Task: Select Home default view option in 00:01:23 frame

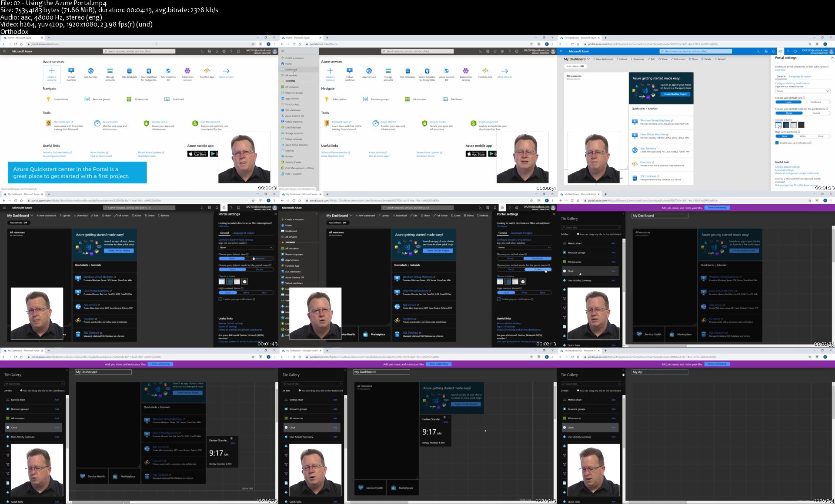Action: pyautogui.click(x=788, y=102)
